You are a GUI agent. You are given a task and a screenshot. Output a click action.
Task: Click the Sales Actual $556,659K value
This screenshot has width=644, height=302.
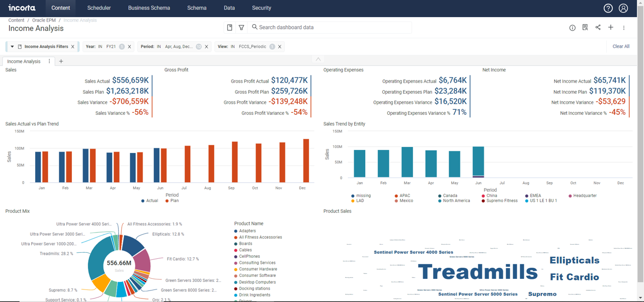(x=130, y=80)
